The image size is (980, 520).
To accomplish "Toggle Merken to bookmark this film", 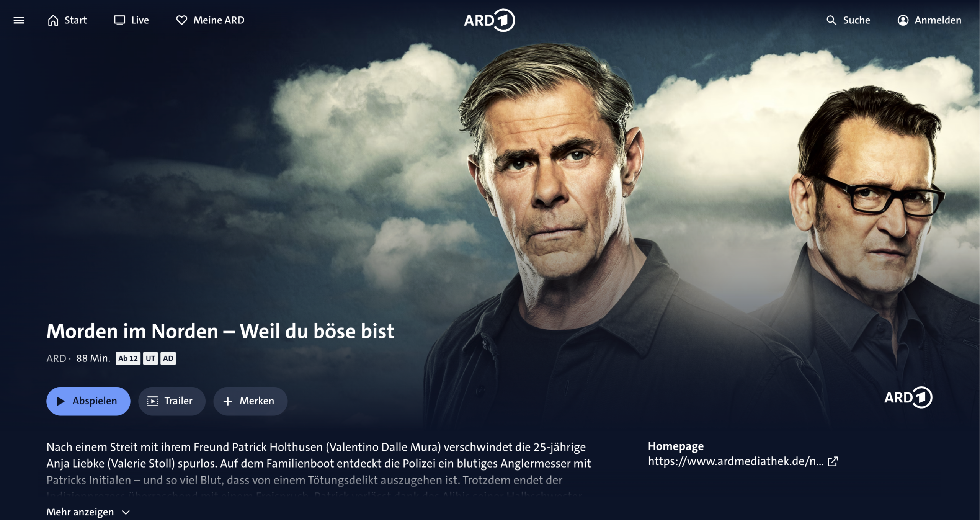I will coord(250,401).
